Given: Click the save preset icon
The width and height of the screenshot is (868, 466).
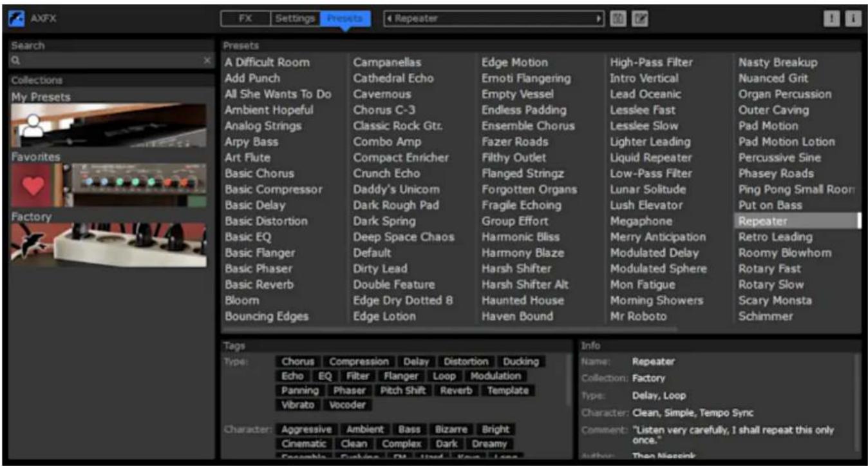Looking at the screenshot, I should click(x=618, y=19).
